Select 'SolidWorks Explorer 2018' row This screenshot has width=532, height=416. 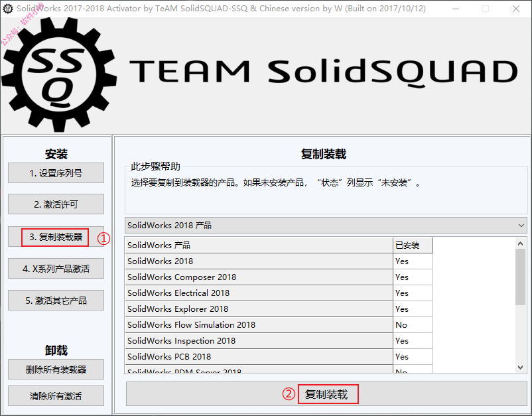(279, 309)
